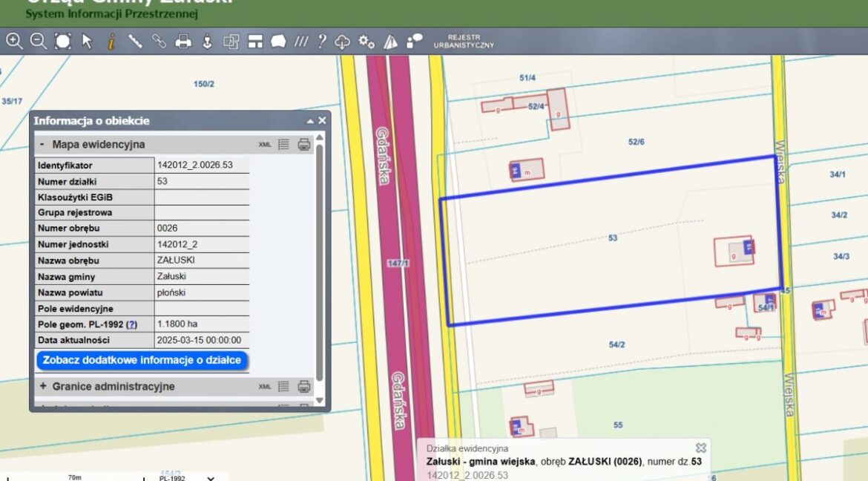868x481 pixels.
Task: Click parcel label 52/4 on the map
Action: [536, 106]
